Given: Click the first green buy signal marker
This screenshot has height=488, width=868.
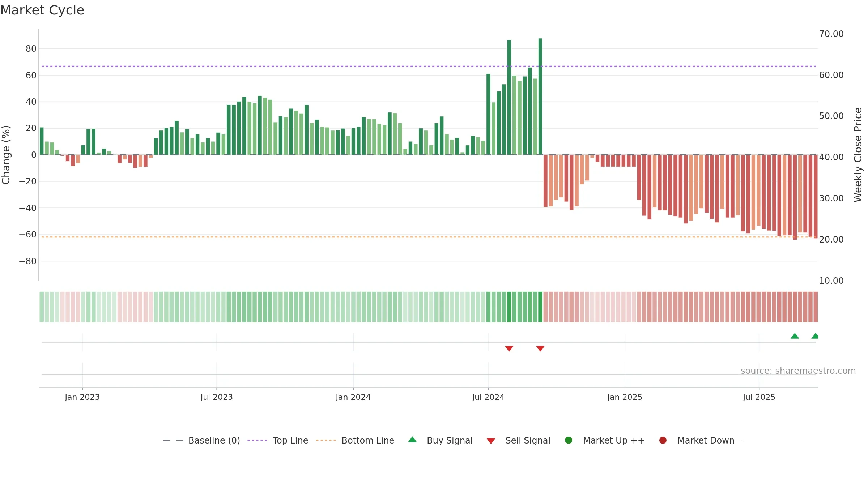Looking at the screenshot, I should tap(795, 336).
